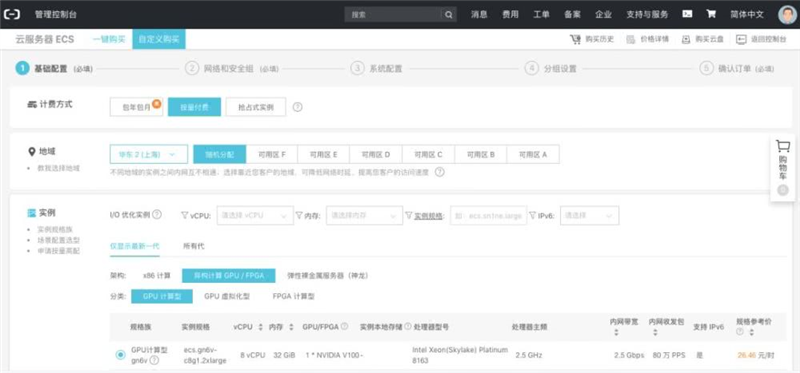This screenshot has height=373, width=800.
Task: Click the top search input field
Action: (x=393, y=15)
